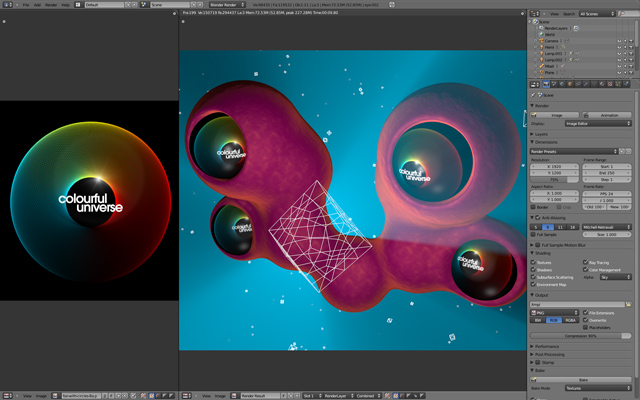Select the RGBA color mode button
The image size is (640, 400).
(x=569, y=320)
